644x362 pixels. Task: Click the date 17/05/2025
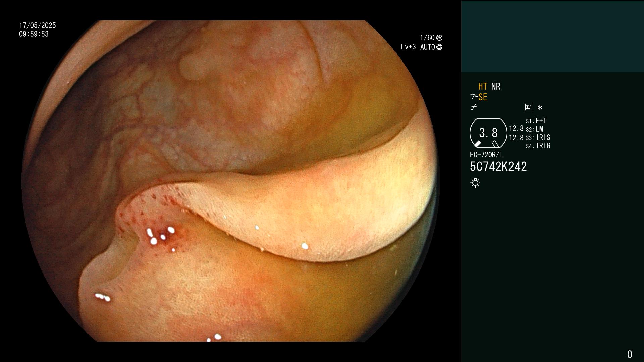click(x=38, y=25)
